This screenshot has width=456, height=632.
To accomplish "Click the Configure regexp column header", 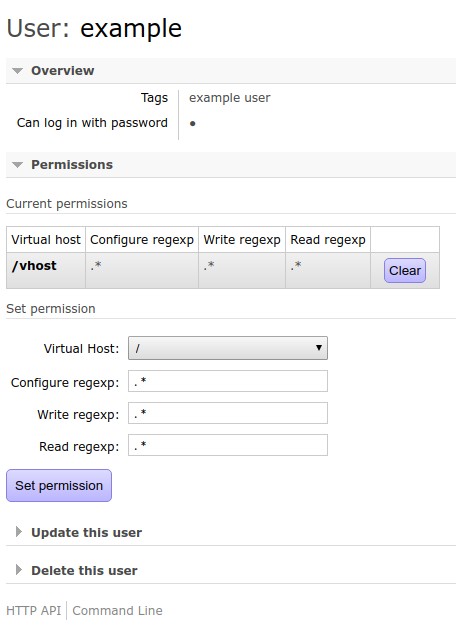I will tap(142, 239).
